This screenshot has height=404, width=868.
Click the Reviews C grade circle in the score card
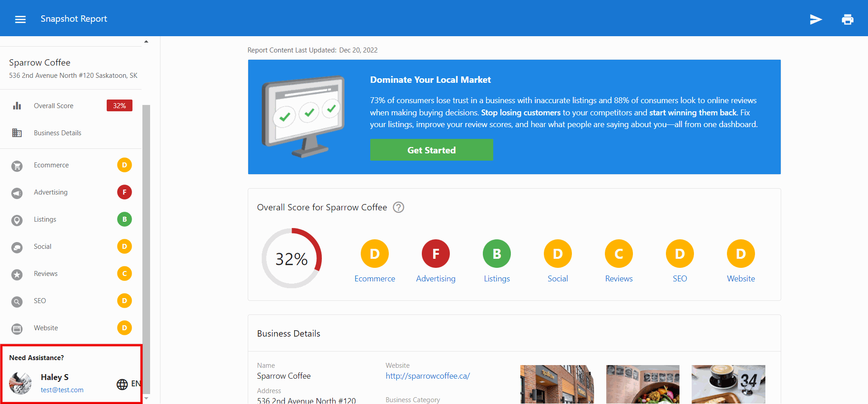(x=619, y=254)
